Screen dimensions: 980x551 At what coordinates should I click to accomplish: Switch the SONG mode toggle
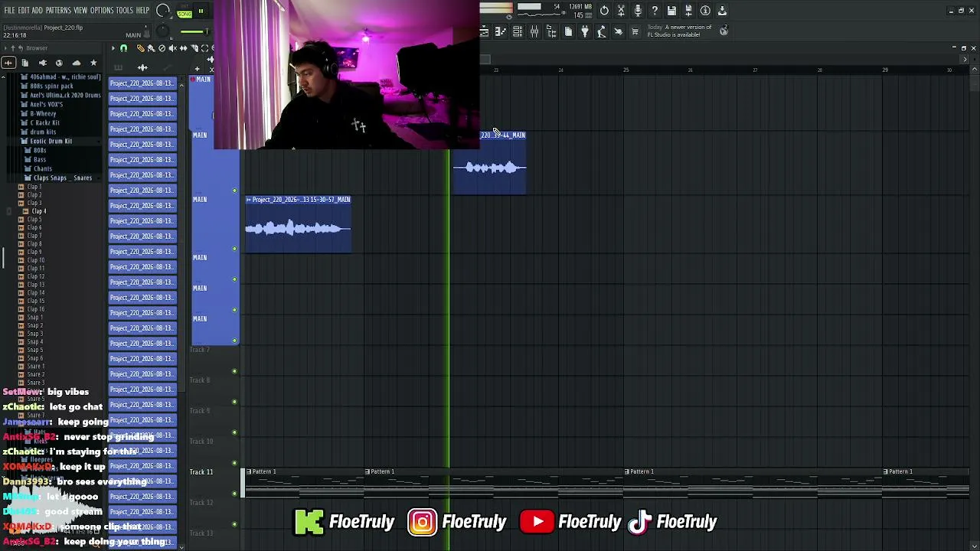(x=185, y=13)
